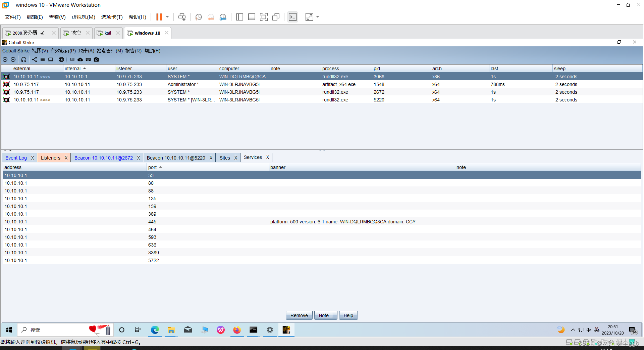The height and width of the screenshot is (350, 644).
Task: Open VMware 虚拟机(M) menu
Action: (x=83, y=17)
